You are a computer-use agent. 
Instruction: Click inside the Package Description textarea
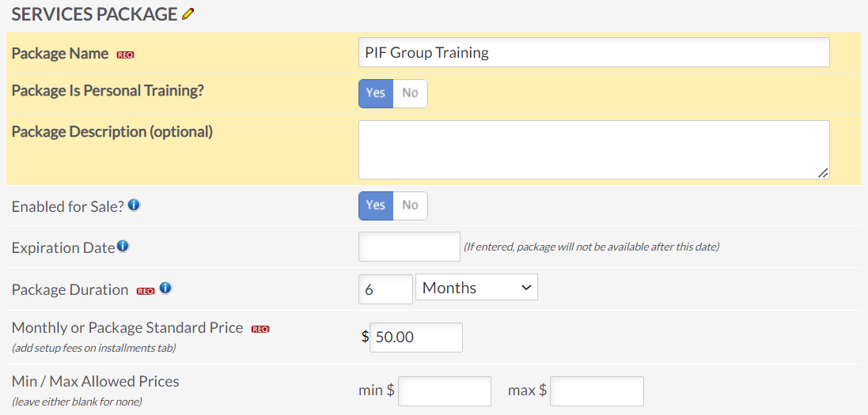click(x=593, y=149)
